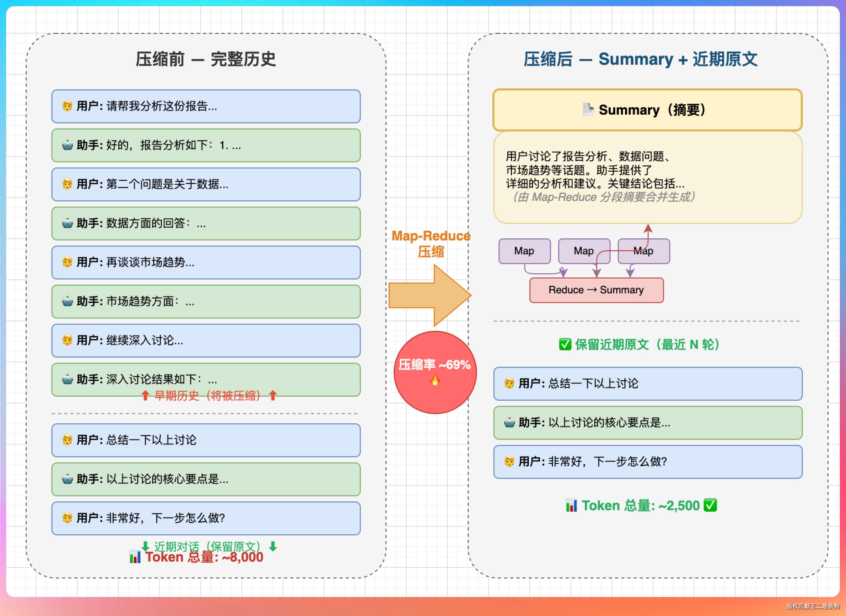This screenshot has width=846, height=616.
Task: Click the 压缩前 — 完整历史 title
Action: tap(206, 59)
